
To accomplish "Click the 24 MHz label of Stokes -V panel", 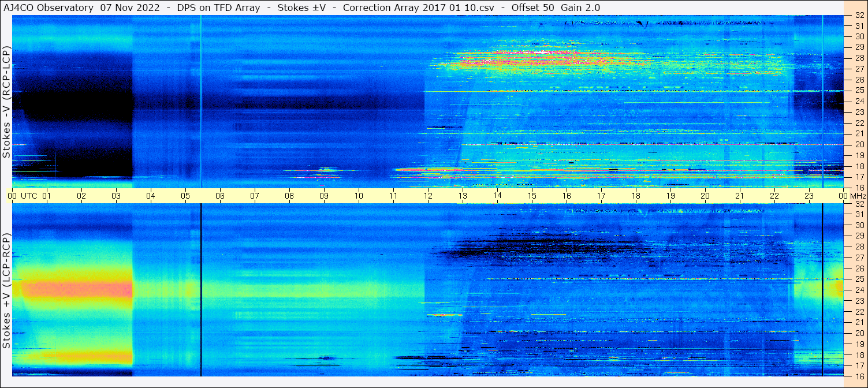I will coord(859,101).
